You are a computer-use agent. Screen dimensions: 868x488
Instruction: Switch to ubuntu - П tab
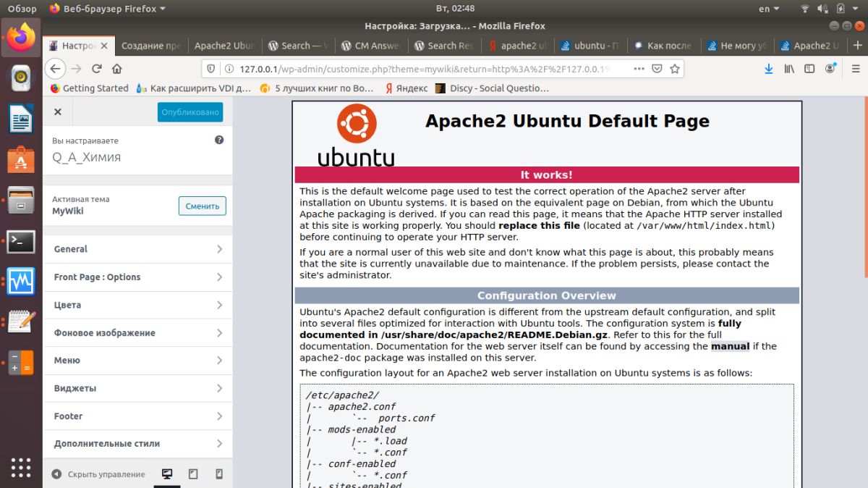tap(591, 46)
